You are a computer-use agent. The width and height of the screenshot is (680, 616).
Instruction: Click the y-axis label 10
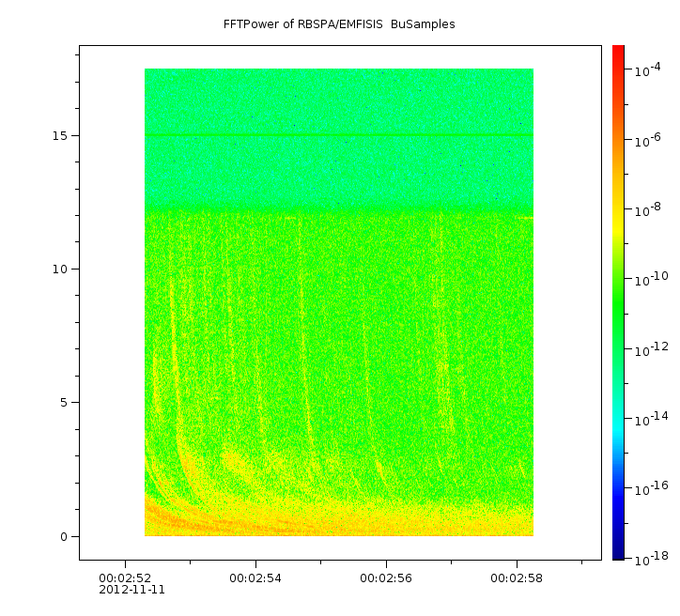click(x=60, y=269)
